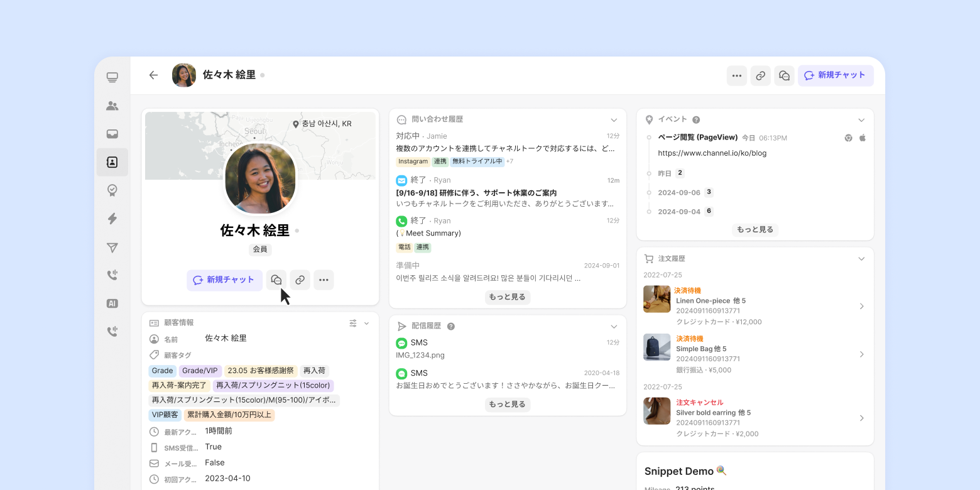Open the 顧客情報 filter settings sliders icon

tap(353, 323)
